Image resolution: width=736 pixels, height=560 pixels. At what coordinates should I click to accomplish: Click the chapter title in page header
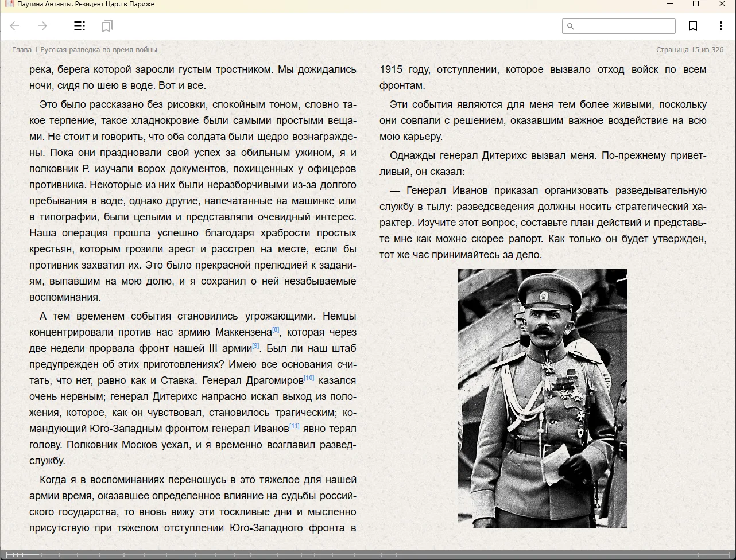click(x=84, y=50)
